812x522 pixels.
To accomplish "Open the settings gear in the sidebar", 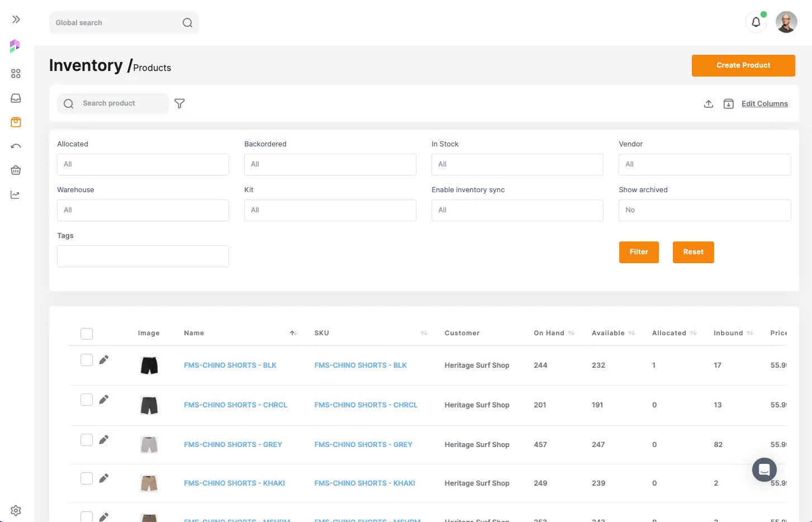I will pos(16,510).
